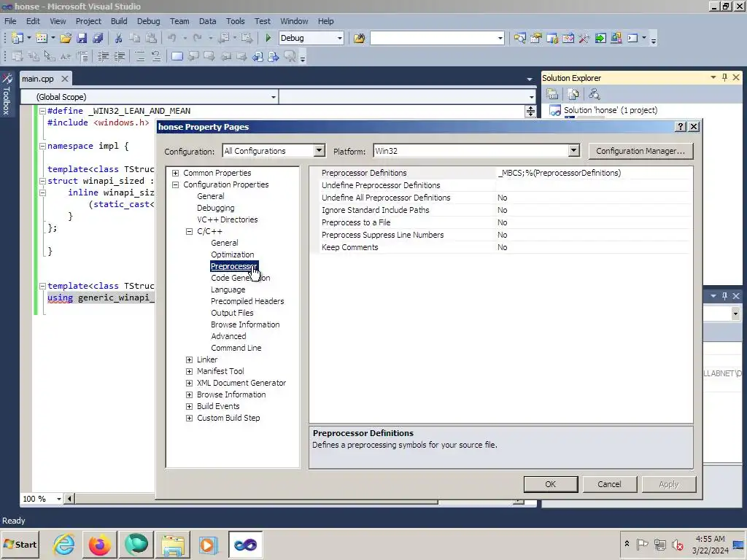This screenshot has width=747, height=560.
Task: Open the Configuration dropdown
Action: coord(320,151)
